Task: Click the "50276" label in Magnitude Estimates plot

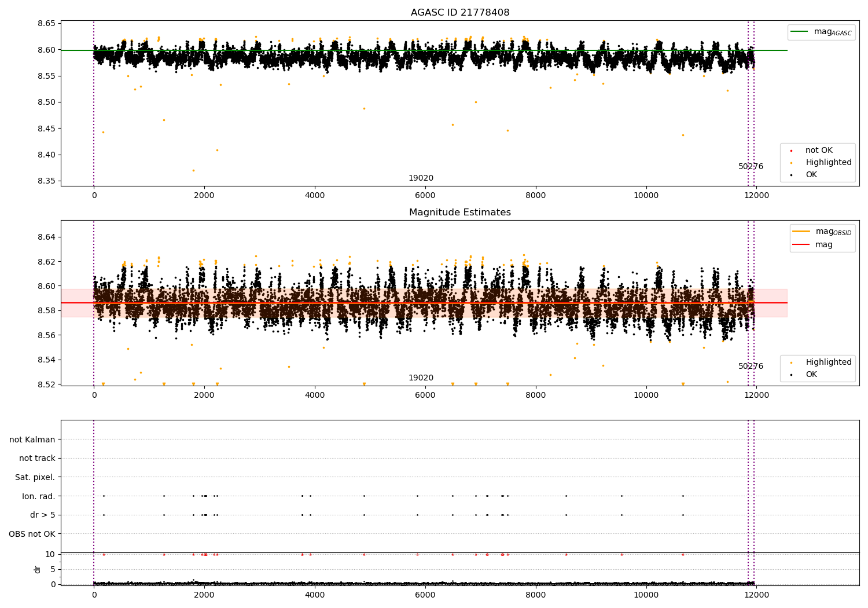Action: pos(751,367)
